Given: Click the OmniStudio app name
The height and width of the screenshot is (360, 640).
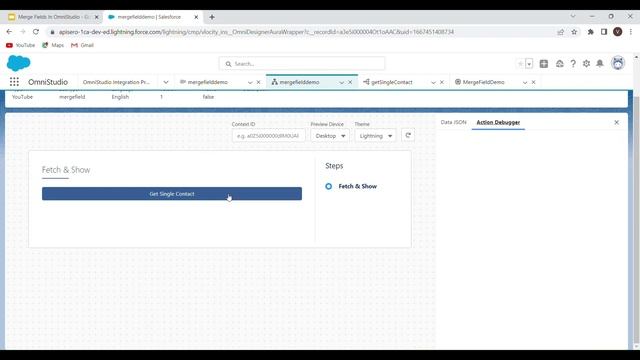Looking at the screenshot, I should pos(48,82).
